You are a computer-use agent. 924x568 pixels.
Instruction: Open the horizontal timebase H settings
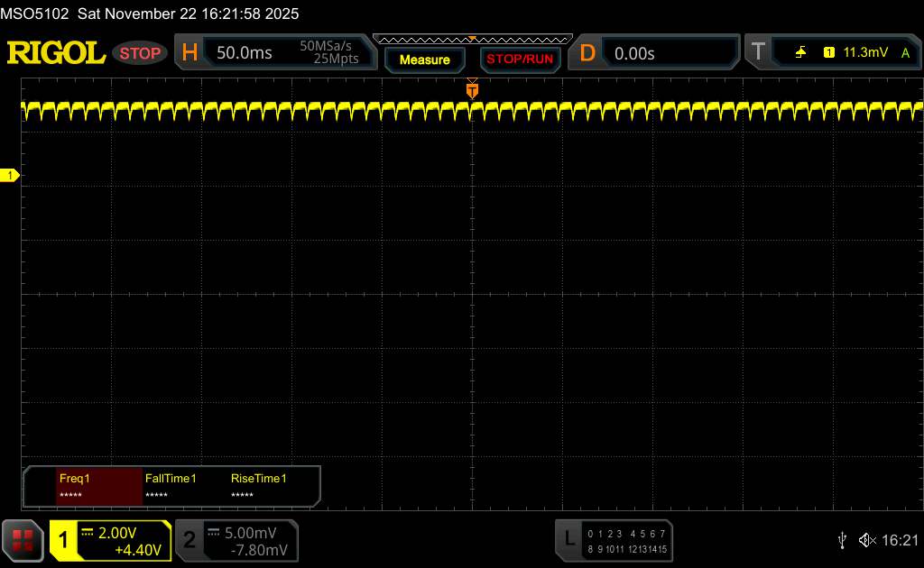(x=189, y=53)
